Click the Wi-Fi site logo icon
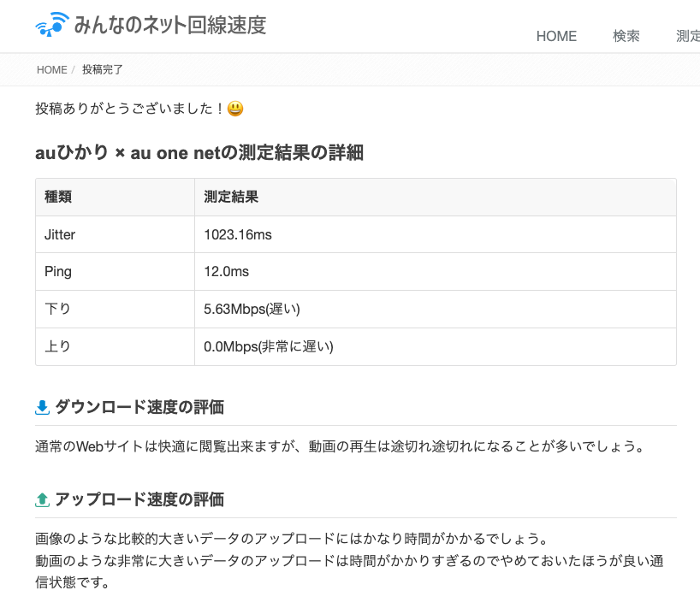This screenshot has width=700, height=608. pos(51,25)
